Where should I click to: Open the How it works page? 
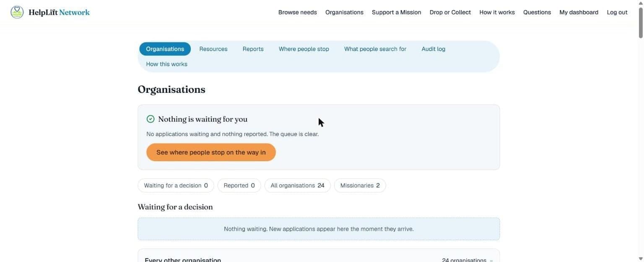tap(497, 12)
